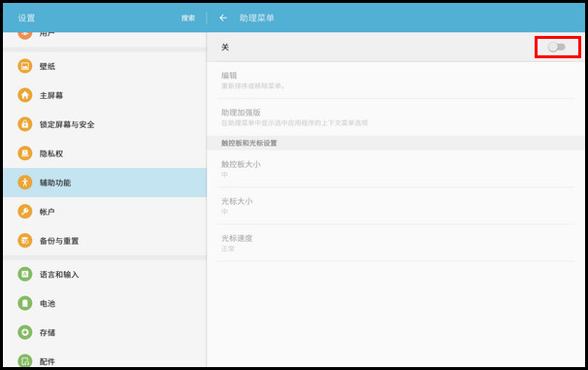588x370 pixels.
Task: Click the 存储 storage icon
Action: coord(25,332)
